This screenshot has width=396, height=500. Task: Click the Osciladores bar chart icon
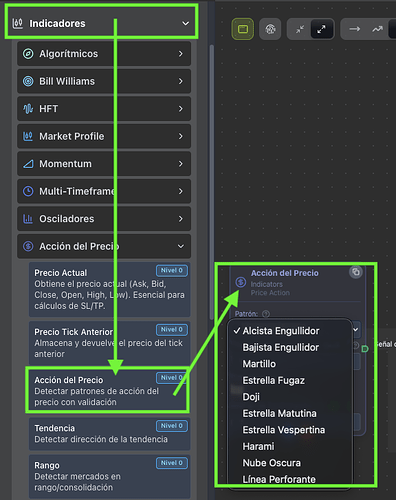28,219
